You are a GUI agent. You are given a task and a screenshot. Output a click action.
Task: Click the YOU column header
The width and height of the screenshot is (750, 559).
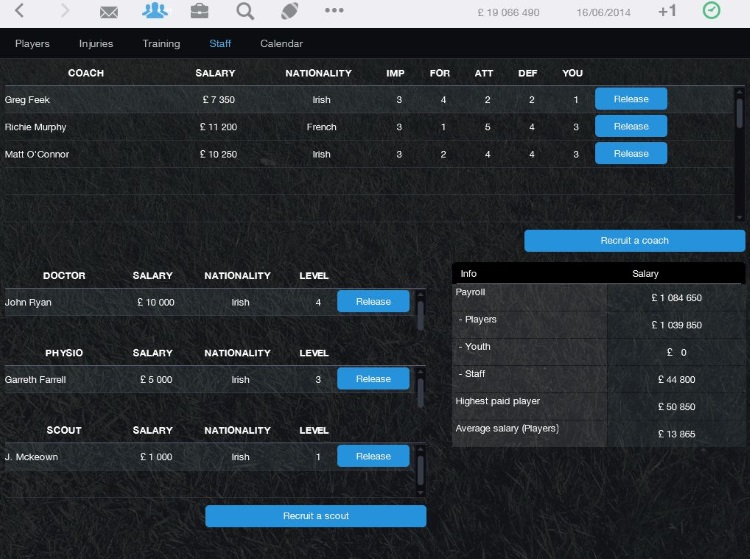[x=572, y=73]
